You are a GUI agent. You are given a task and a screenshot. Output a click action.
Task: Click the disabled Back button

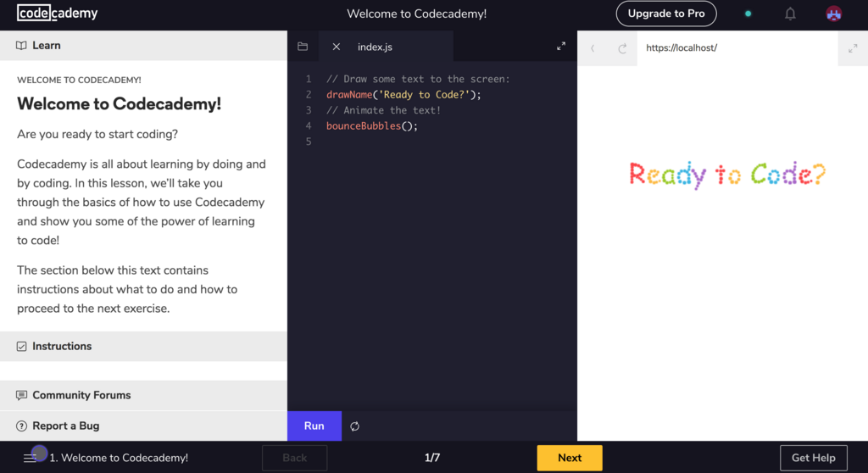tap(294, 458)
